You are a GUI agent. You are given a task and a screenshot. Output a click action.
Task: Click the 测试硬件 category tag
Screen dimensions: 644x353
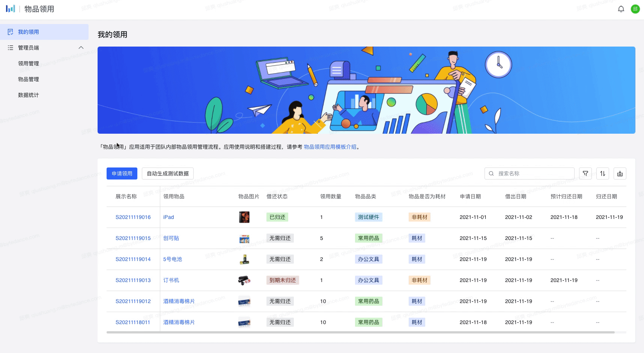369,217
